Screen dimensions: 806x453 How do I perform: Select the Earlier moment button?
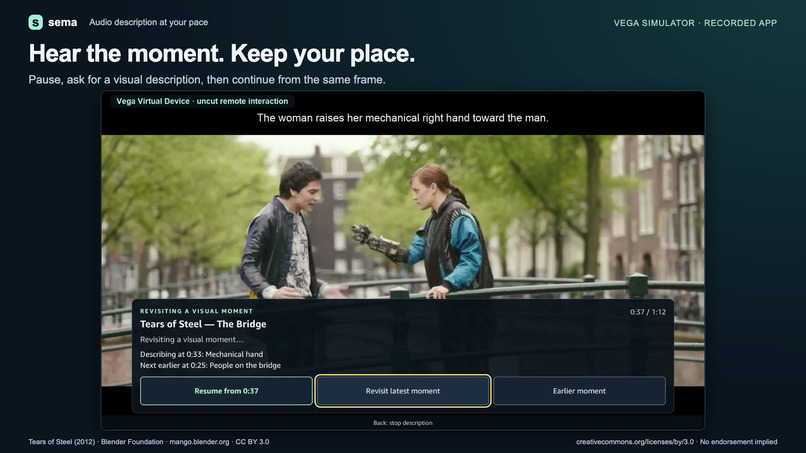coord(579,391)
